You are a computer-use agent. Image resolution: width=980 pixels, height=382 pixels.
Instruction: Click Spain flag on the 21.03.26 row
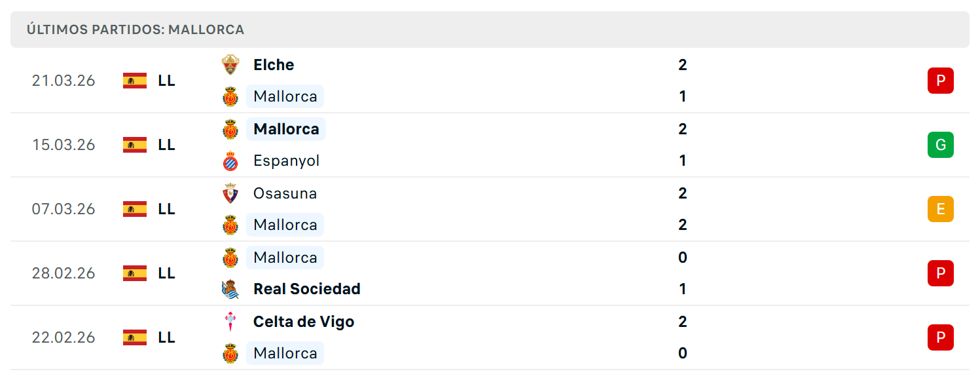click(x=135, y=81)
